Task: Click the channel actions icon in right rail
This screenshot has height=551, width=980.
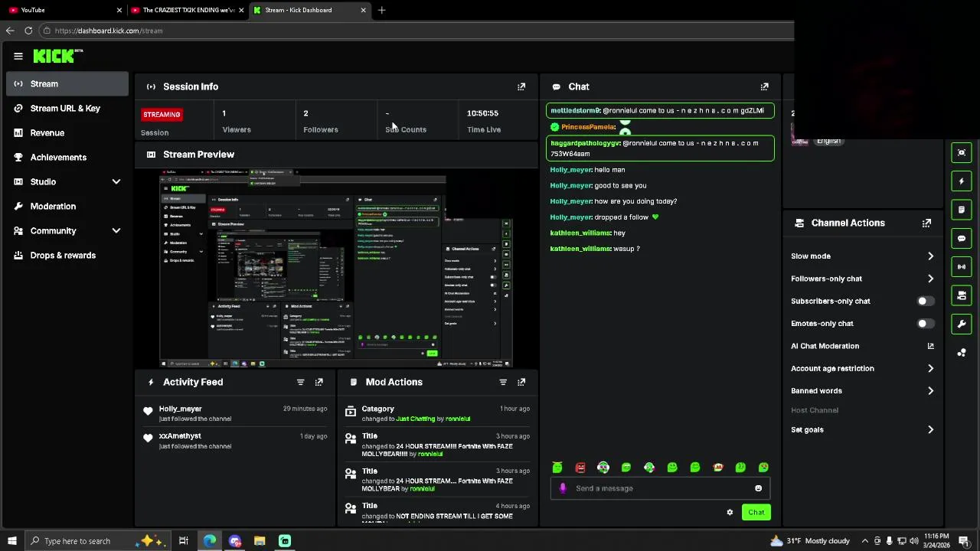Action: pos(962,295)
